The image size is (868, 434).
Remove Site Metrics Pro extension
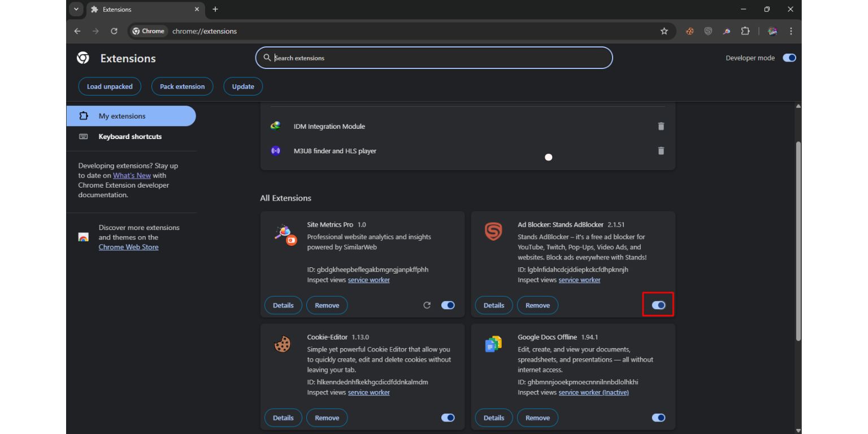pyautogui.click(x=327, y=305)
